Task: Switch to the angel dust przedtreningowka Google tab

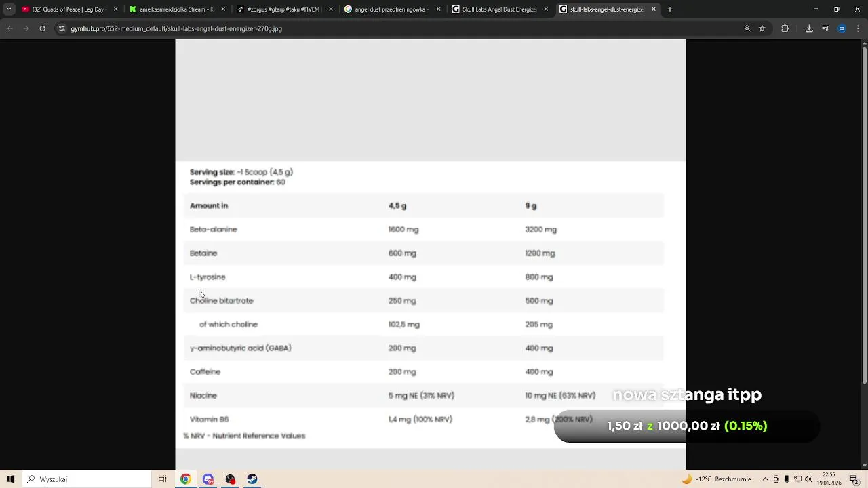Action: coord(393,9)
